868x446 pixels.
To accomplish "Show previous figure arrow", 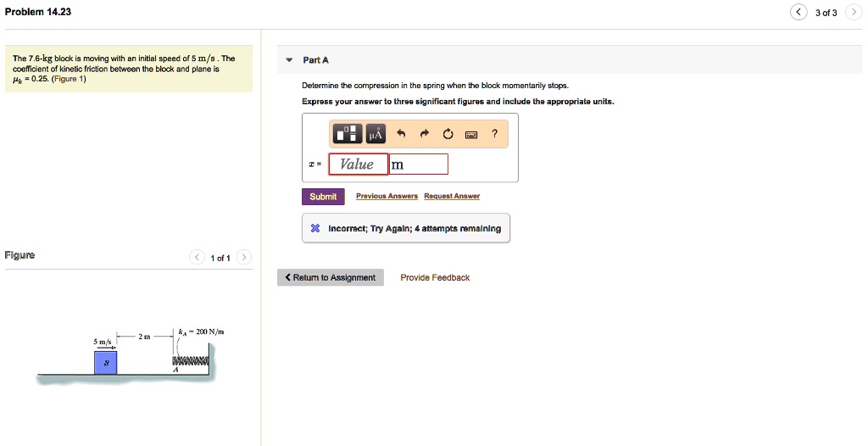I will click(197, 257).
